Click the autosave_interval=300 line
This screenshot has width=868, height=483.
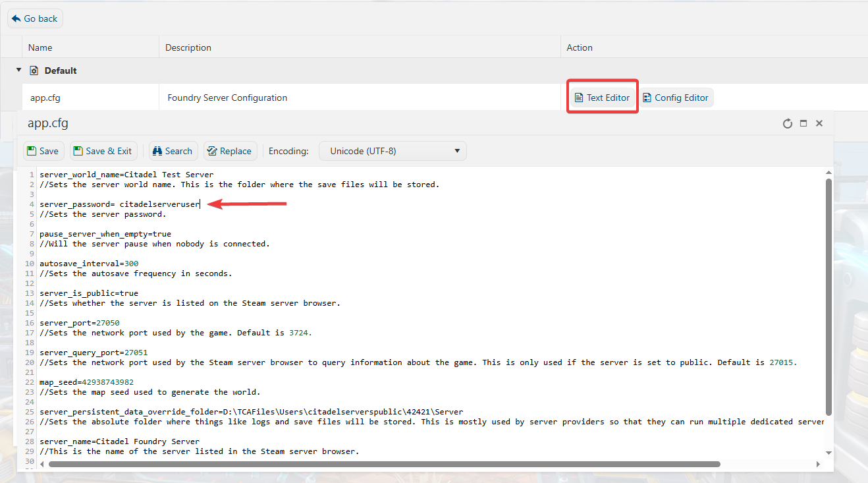pos(89,264)
